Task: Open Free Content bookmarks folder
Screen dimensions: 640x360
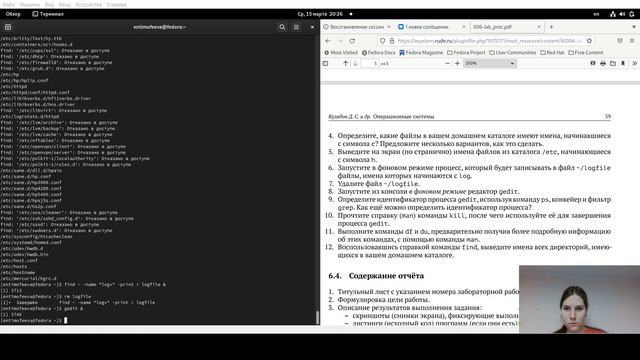Action: (x=586, y=53)
